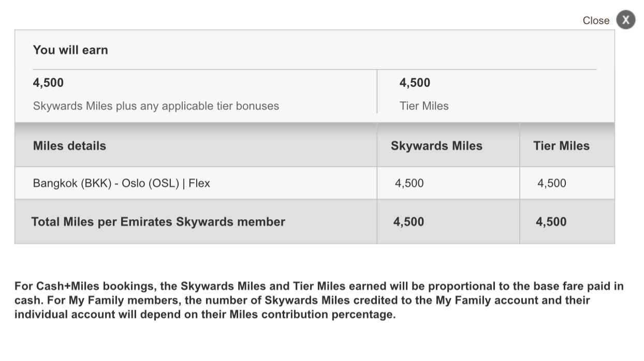Click the Skywards Miles column header
This screenshot has width=644, height=361.
click(436, 146)
